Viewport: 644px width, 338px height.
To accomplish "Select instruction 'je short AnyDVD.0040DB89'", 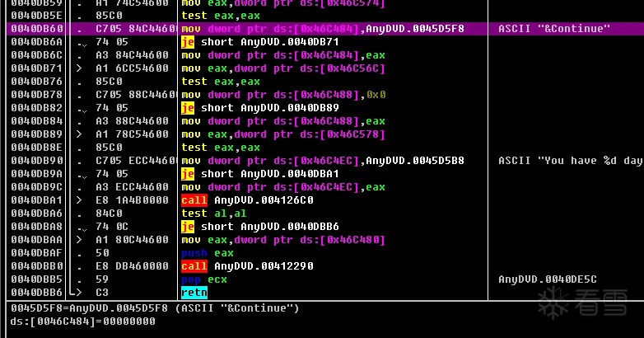I will 260,108.
